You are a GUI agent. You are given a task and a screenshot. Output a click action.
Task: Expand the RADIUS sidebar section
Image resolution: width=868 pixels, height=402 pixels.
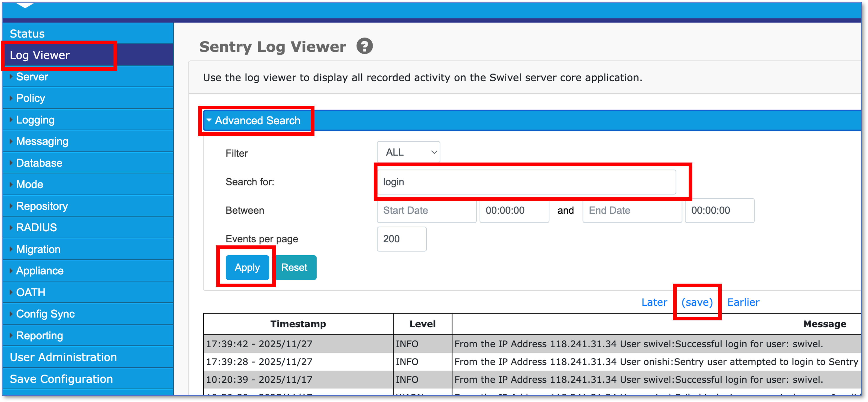coord(36,227)
